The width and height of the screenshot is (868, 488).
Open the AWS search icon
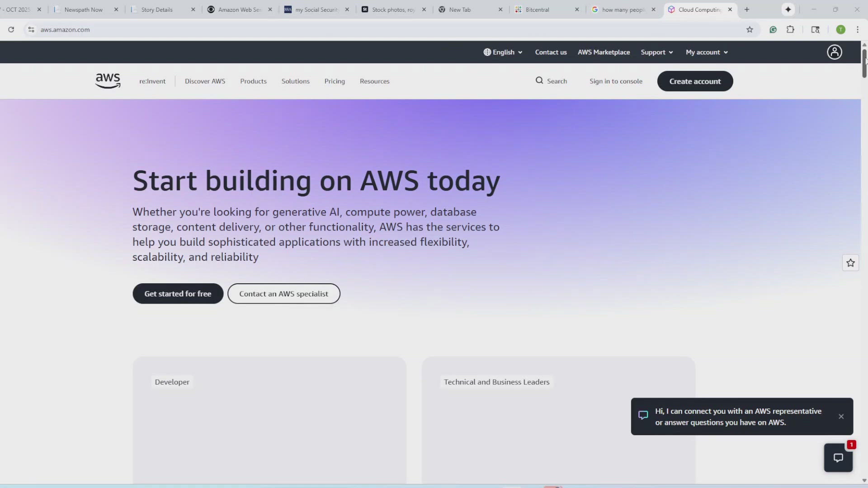[540, 80]
